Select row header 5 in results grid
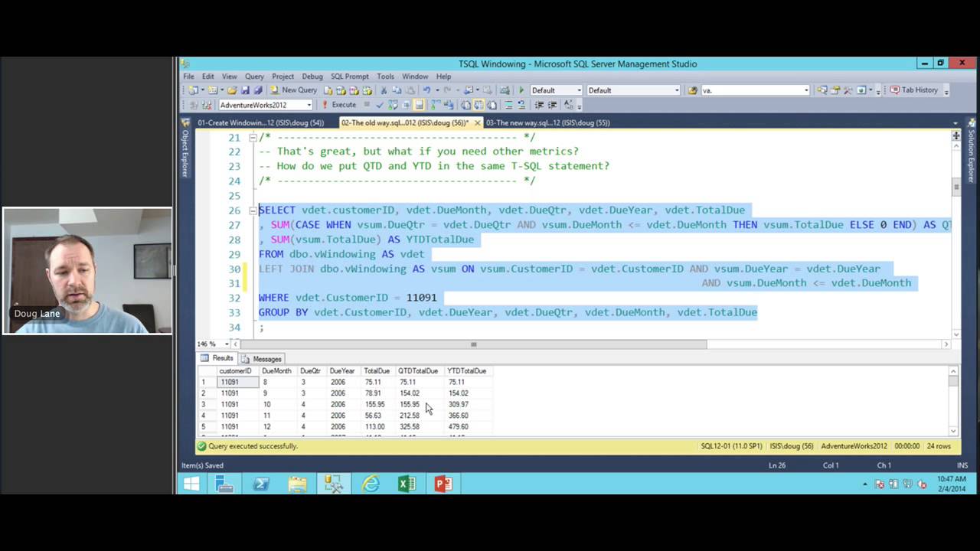This screenshot has height=551, width=980. [207, 426]
